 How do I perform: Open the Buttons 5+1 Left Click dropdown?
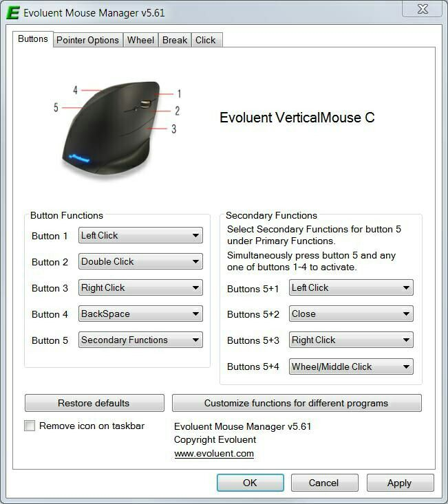pyautogui.click(x=351, y=287)
